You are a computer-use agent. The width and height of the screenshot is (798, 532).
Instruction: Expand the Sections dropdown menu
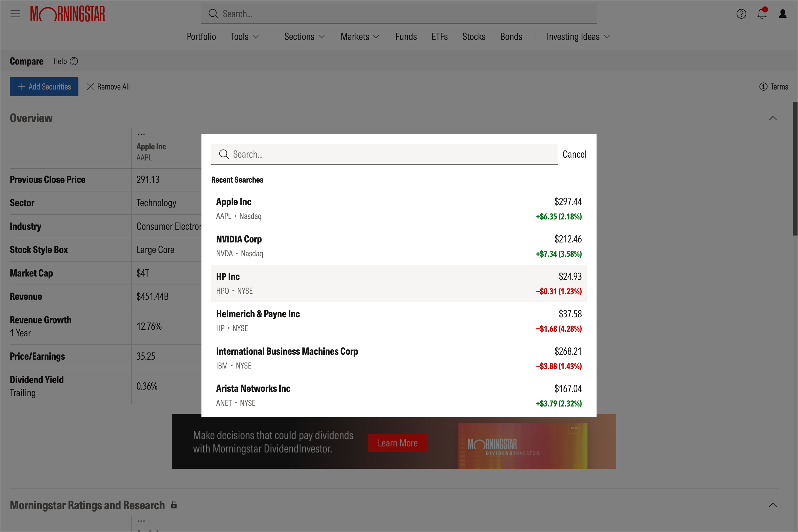coord(305,37)
